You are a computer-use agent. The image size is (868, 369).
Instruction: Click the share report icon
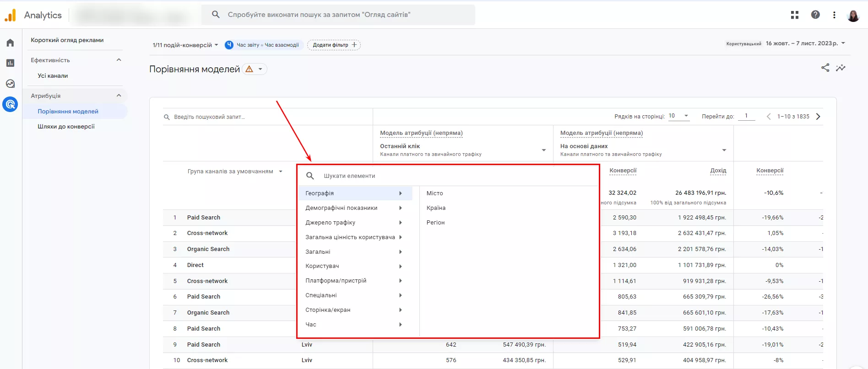coord(825,68)
